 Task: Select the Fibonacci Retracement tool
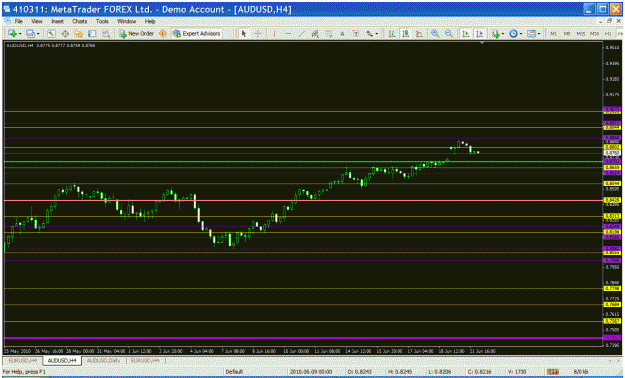point(329,34)
